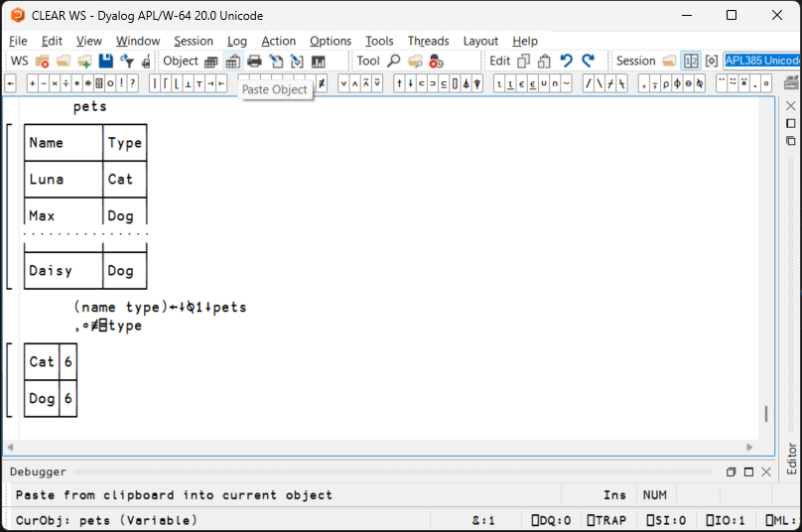Click the Copy Object grid icon

(211, 62)
